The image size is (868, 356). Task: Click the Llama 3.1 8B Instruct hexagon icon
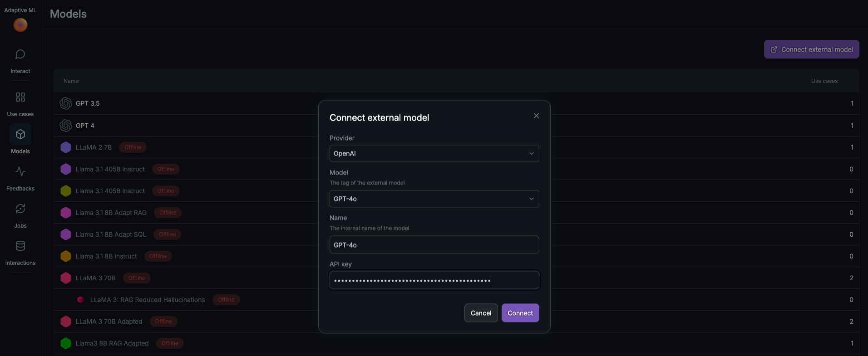(x=66, y=256)
